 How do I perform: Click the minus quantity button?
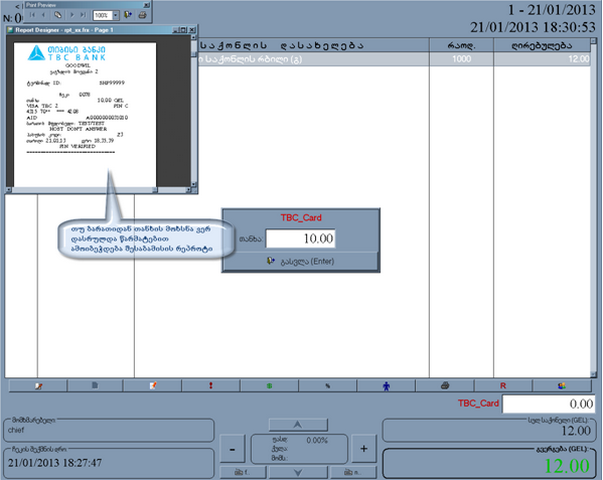pyautogui.click(x=232, y=448)
